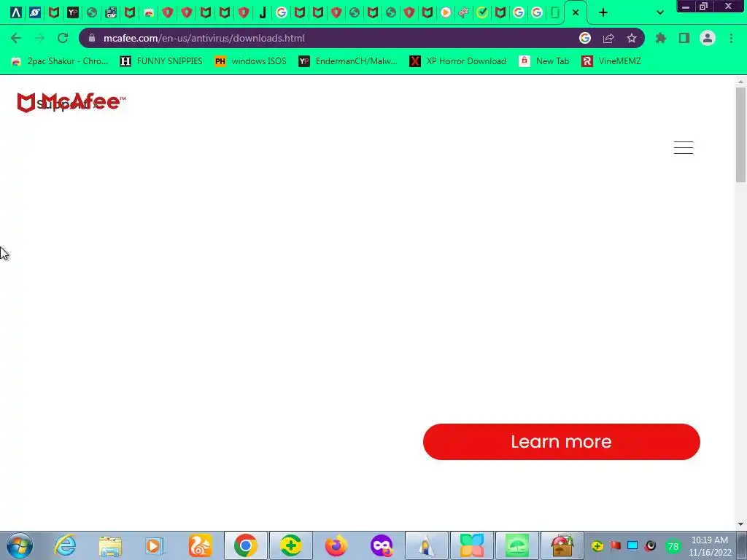Viewport: 747px width, 560px height.
Task: Open the windows ISOS bookmark
Action: pyautogui.click(x=251, y=61)
